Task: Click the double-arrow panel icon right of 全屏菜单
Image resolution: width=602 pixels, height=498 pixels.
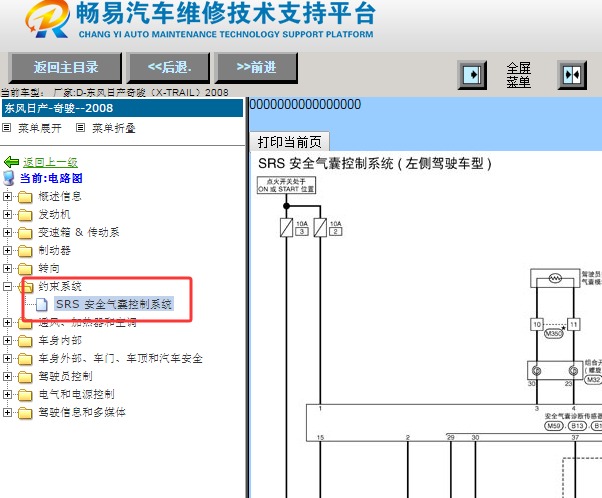Action: pos(572,74)
